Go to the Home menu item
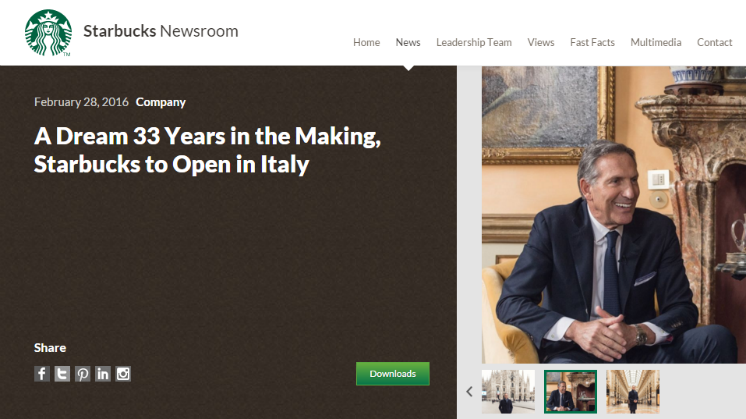 366,42
